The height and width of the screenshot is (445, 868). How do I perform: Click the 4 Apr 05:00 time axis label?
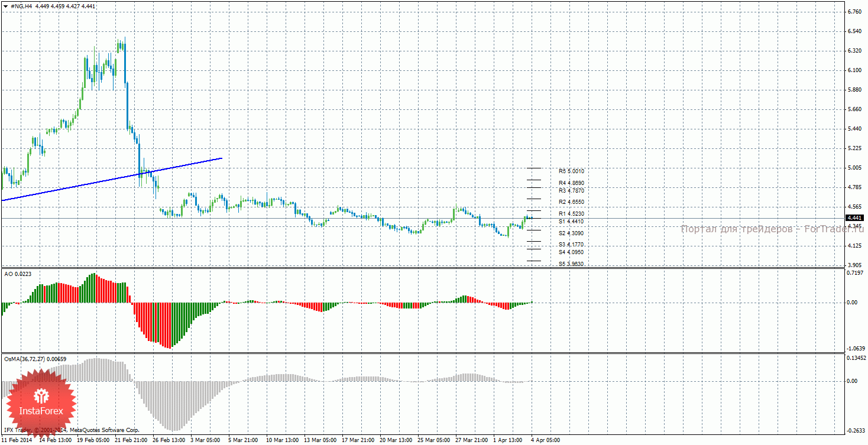pos(545,440)
